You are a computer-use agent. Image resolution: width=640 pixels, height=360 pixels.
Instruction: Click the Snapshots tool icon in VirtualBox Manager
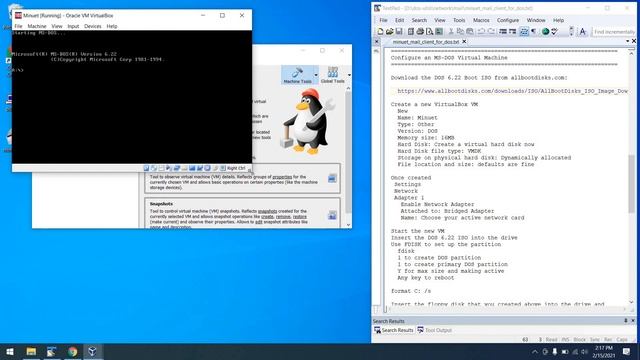click(x=332, y=216)
